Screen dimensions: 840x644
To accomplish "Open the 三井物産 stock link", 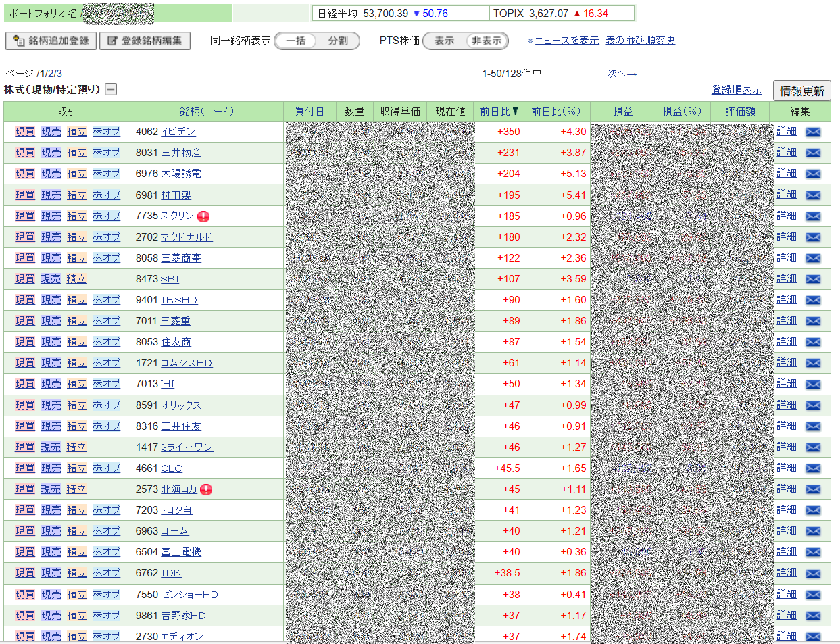I will (x=180, y=153).
